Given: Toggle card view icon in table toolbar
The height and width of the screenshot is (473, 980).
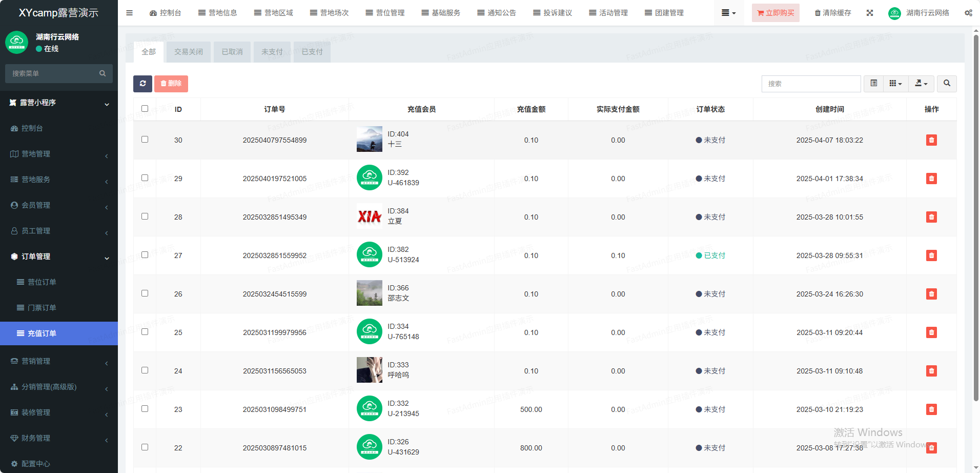Looking at the screenshot, I should (874, 84).
